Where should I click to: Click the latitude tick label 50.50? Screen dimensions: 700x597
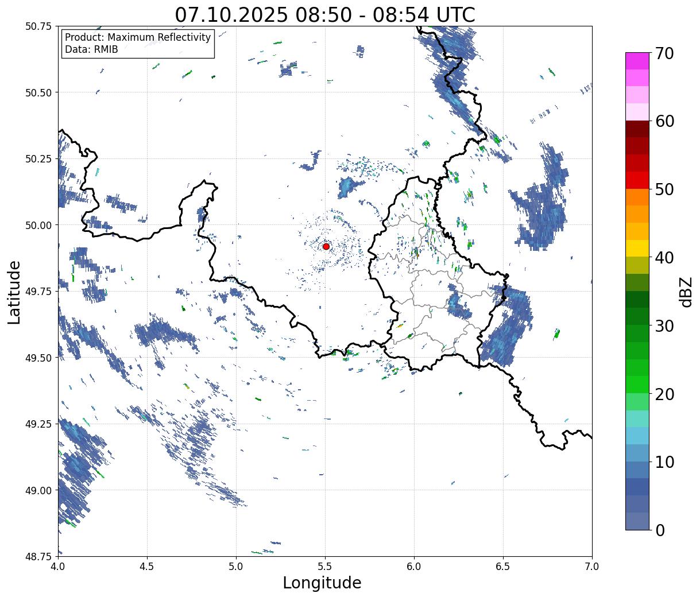[38, 92]
